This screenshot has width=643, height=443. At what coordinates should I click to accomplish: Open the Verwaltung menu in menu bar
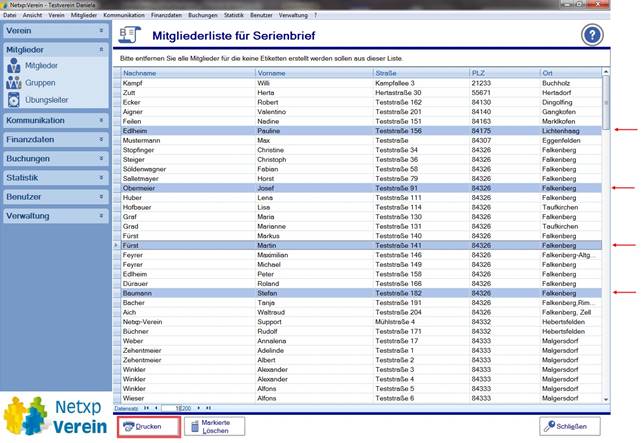[x=293, y=15]
